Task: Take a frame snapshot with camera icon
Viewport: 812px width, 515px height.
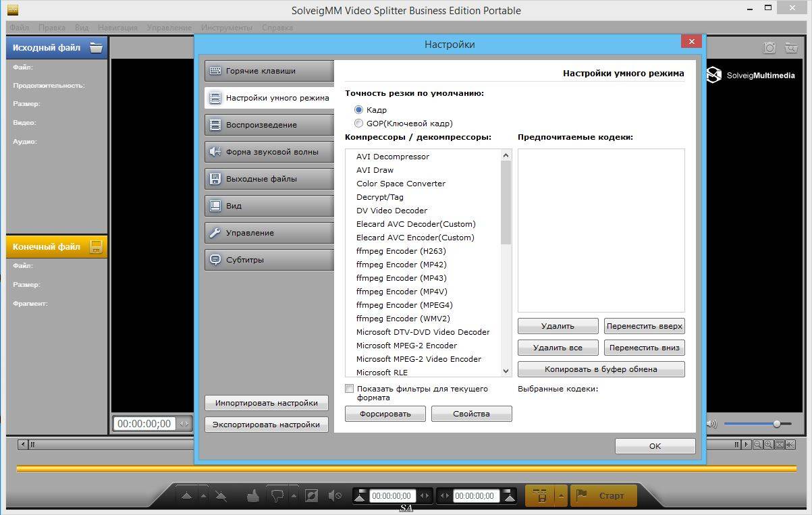Action: point(769,48)
